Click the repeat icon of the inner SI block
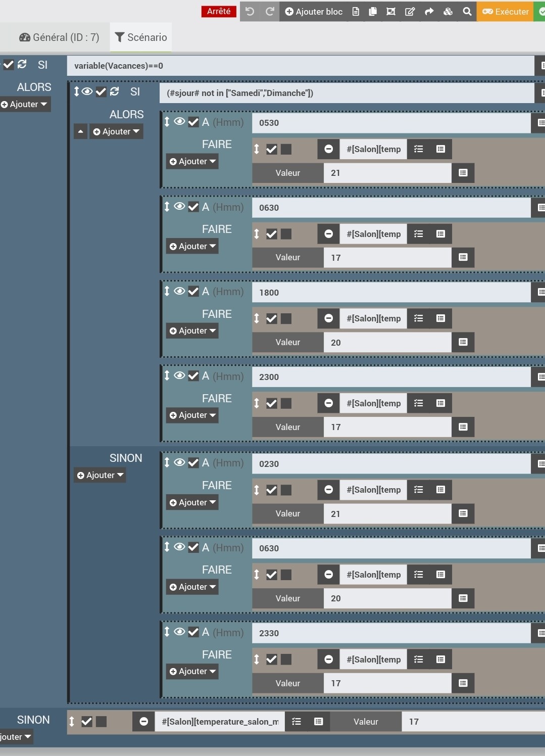 tap(115, 91)
